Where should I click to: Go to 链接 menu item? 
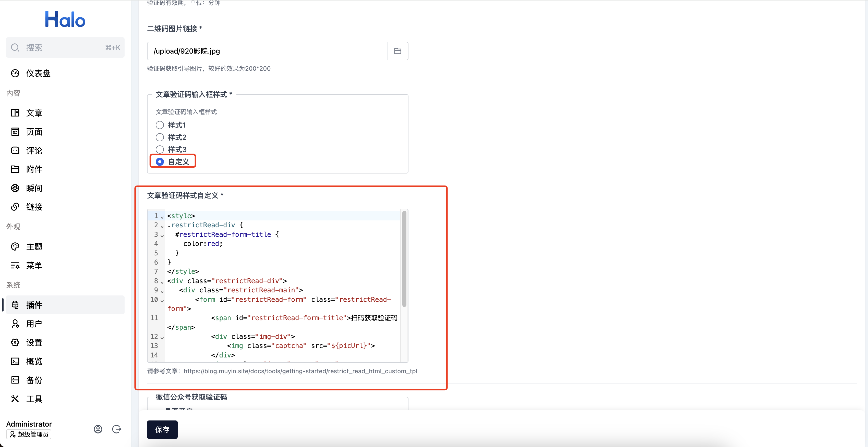click(65, 207)
